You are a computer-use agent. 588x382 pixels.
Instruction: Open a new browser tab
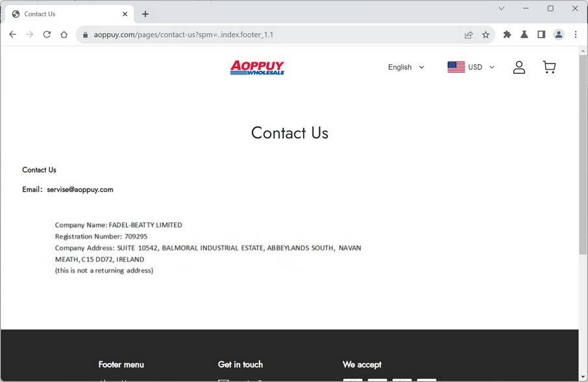(145, 14)
